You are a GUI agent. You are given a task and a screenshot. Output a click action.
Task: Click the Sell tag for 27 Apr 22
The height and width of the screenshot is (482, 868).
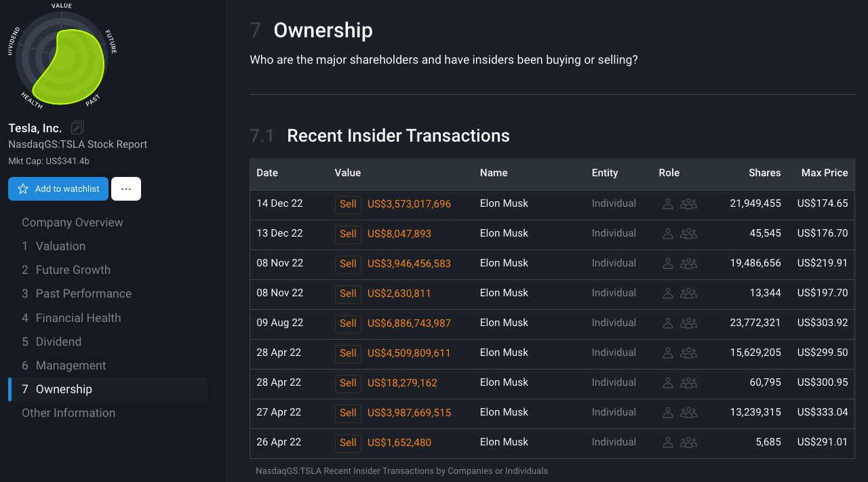(x=348, y=413)
